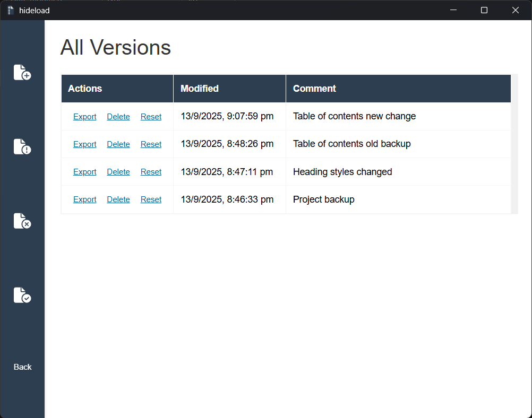Click the Actions column header
This screenshot has height=418, width=532.
coord(85,89)
